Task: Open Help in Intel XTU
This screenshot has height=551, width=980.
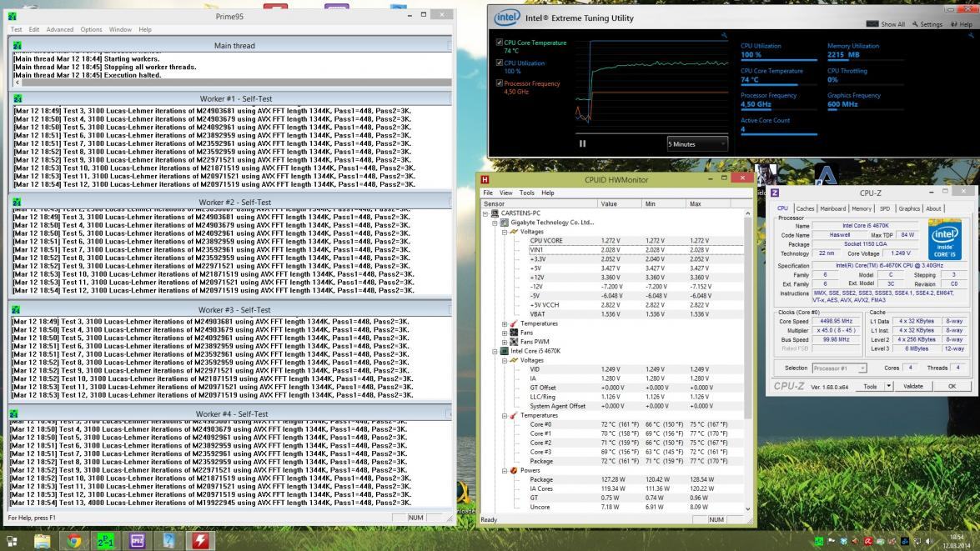Action: (x=962, y=23)
